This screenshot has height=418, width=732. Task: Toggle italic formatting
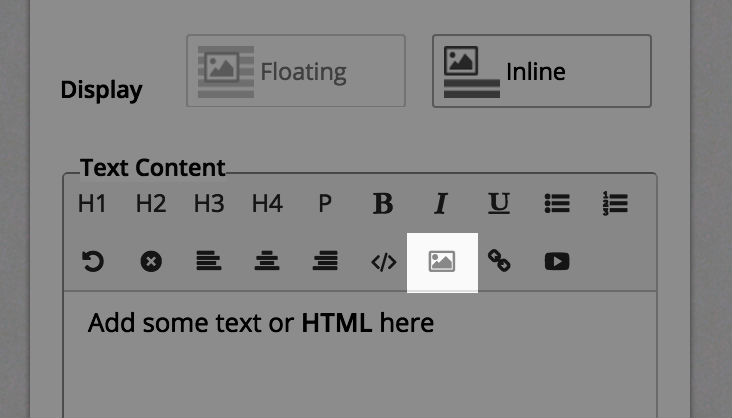click(441, 204)
